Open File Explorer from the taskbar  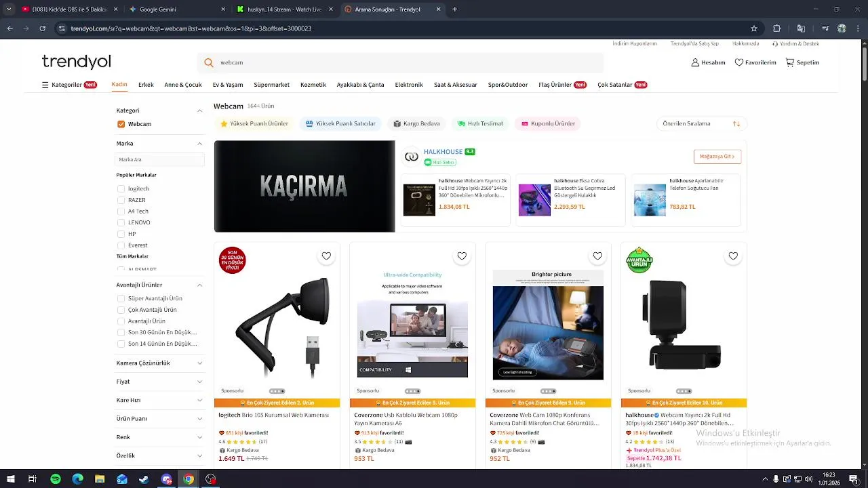coord(100,479)
